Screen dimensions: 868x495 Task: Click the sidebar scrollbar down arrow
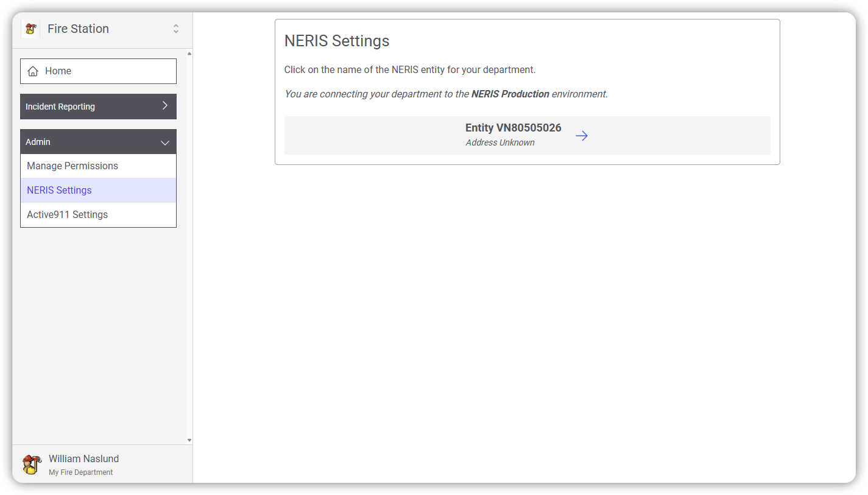click(x=189, y=440)
